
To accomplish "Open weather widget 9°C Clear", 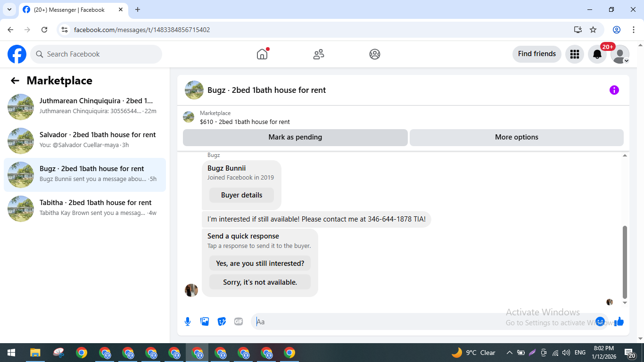I will (473, 353).
